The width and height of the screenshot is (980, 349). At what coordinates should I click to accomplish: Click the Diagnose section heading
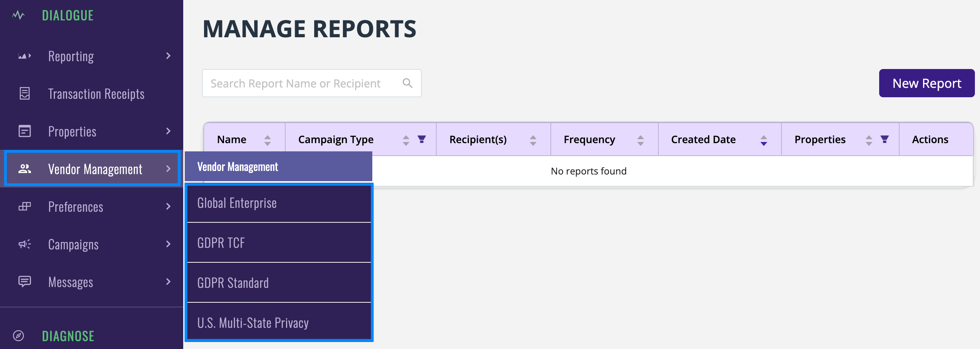[68, 336]
